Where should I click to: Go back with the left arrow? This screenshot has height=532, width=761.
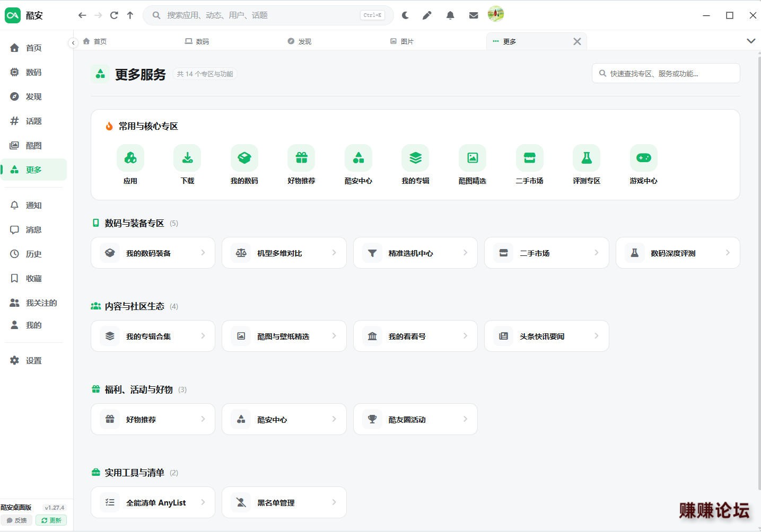82,15
